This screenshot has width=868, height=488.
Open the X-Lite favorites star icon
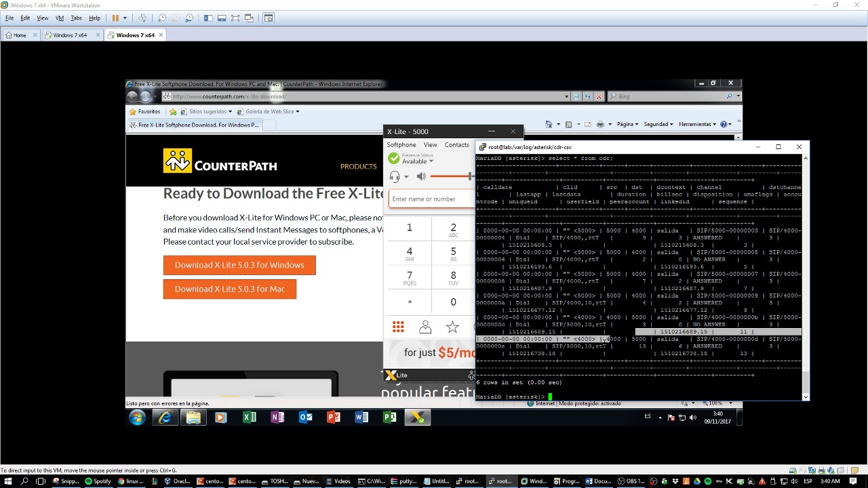point(452,327)
